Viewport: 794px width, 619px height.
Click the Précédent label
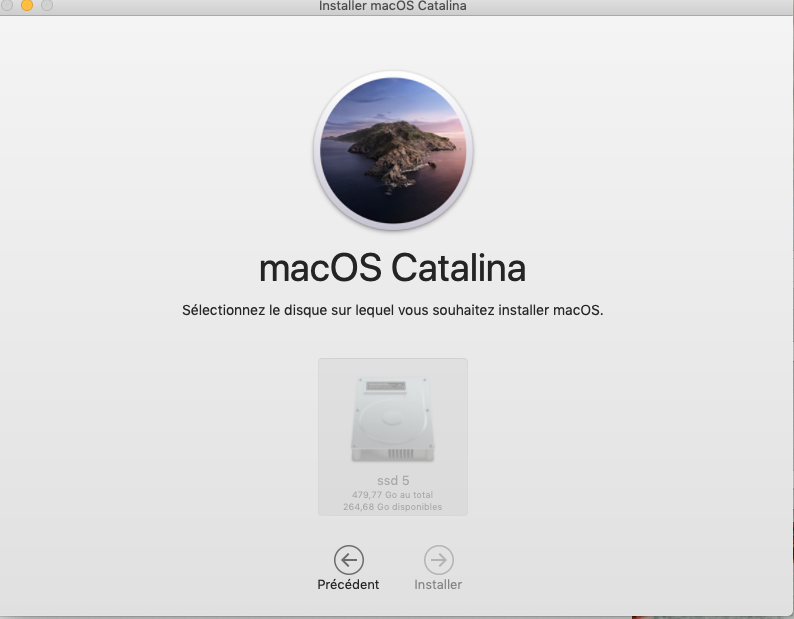click(x=348, y=585)
